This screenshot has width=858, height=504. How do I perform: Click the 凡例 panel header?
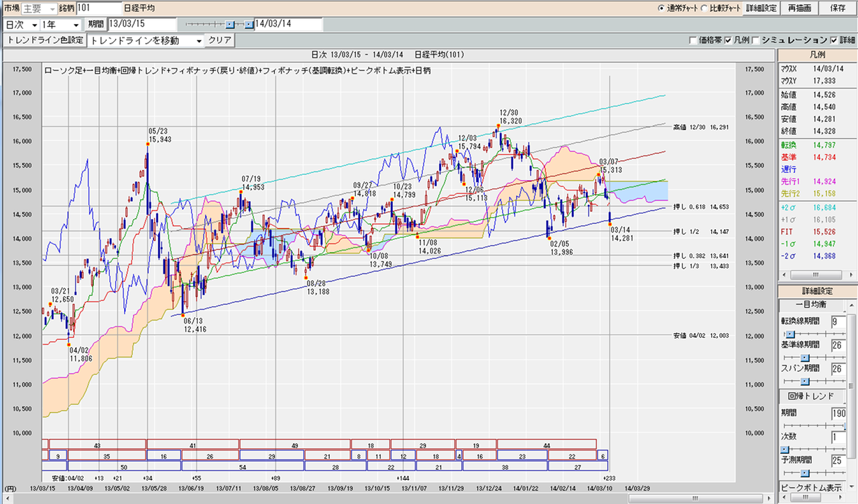point(817,55)
